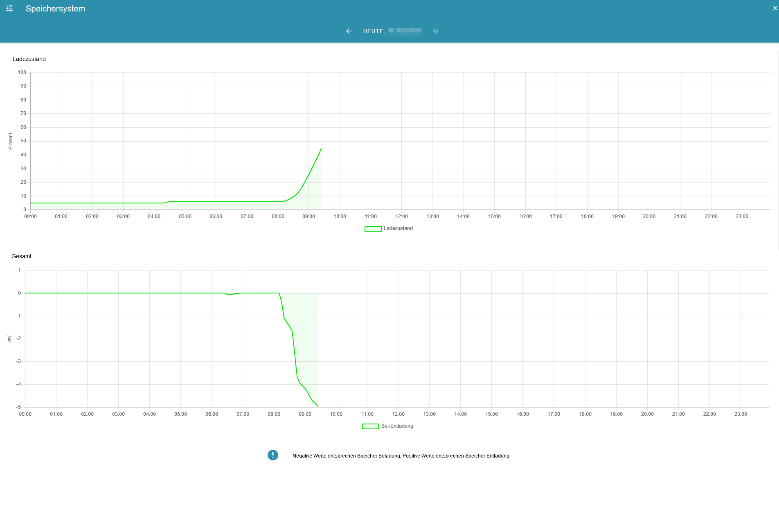Click the Negative Werte info note
The width and height of the screenshot is (779, 532).
pos(401,456)
